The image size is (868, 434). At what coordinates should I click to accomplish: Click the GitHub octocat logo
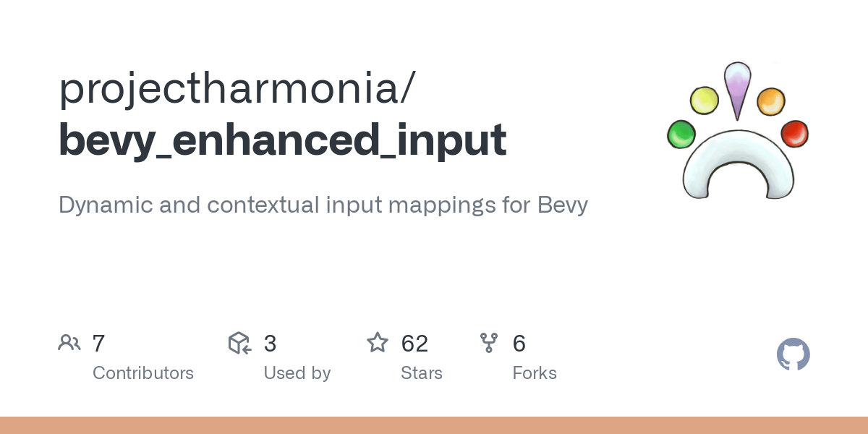(793, 354)
